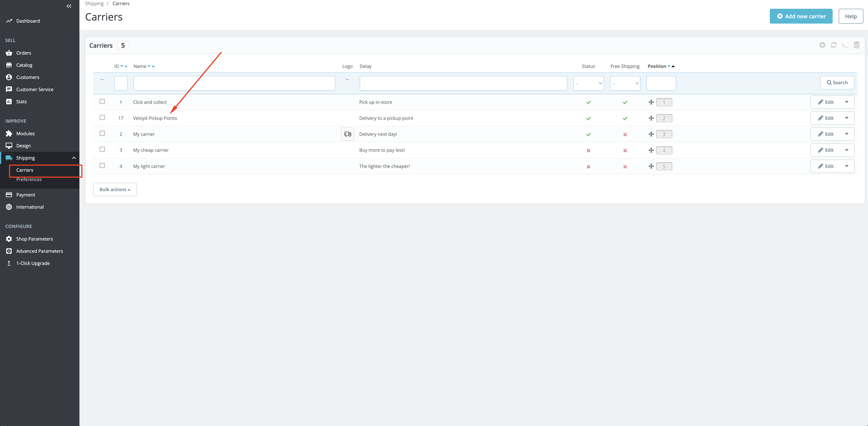Image resolution: width=868 pixels, height=426 pixels.
Task: Click the Search button in filter row
Action: [837, 83]
